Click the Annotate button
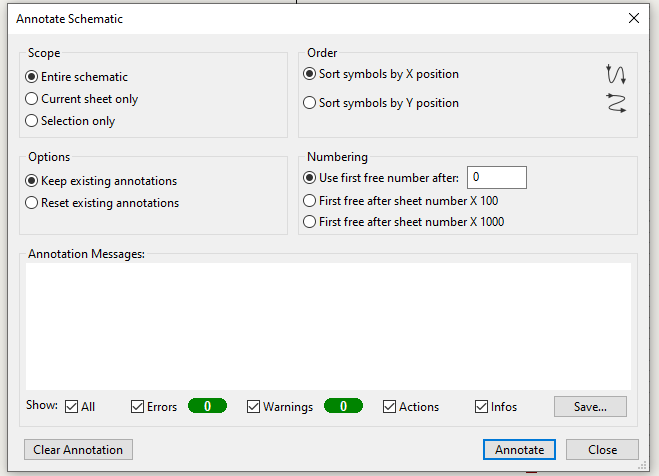The image size is (659, 476). [x=519, y=450]
